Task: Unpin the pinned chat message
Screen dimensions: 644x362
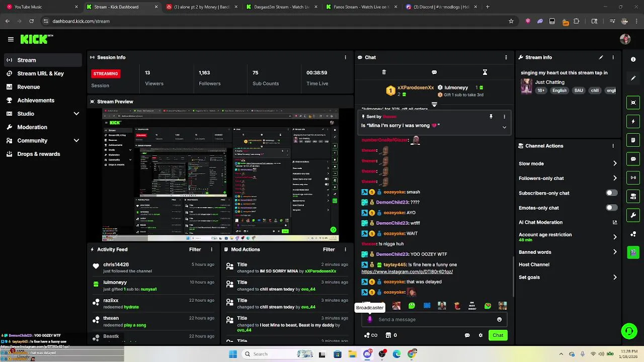Action: click(491, 117)
